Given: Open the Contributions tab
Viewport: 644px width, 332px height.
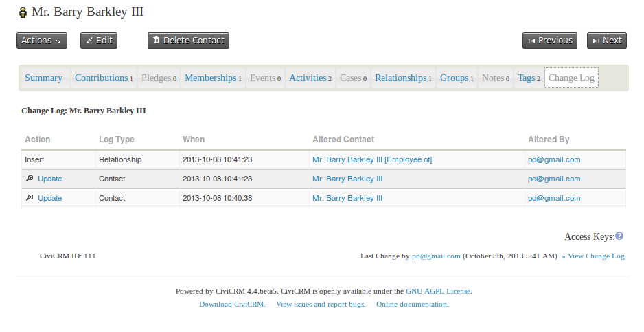Looking at the screenshot, I should (104, 78).
